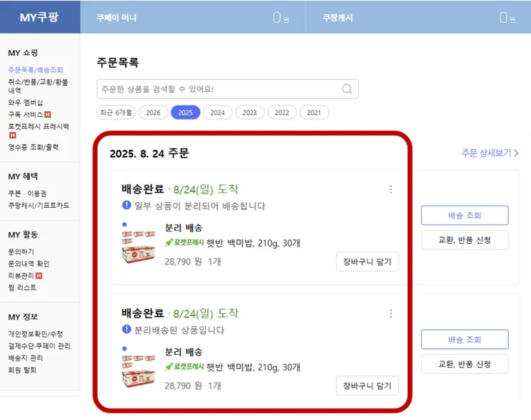Click second 햇반 백미밥, 210g, 30개 product name
Image resolution: width=531 pixels, height=420 pixels.
click(x=253, y=367)
